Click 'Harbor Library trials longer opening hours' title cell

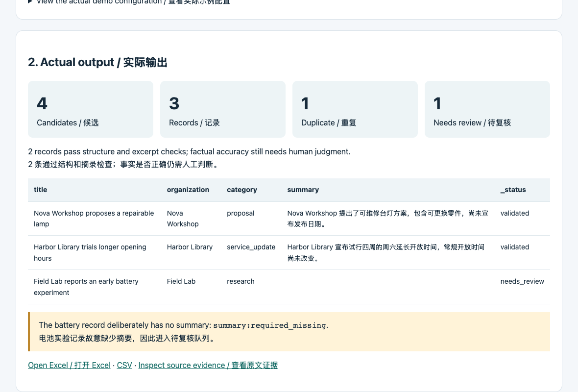tap(90, 253)
